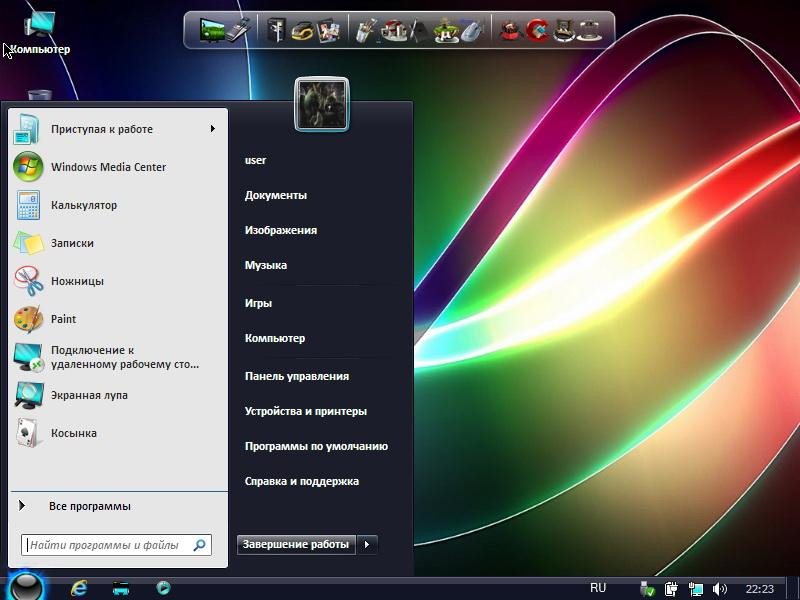Viewport: 800px width, 600px height.
Task: Open the Косынка solitaire game
Action: [x=73, y=433]
